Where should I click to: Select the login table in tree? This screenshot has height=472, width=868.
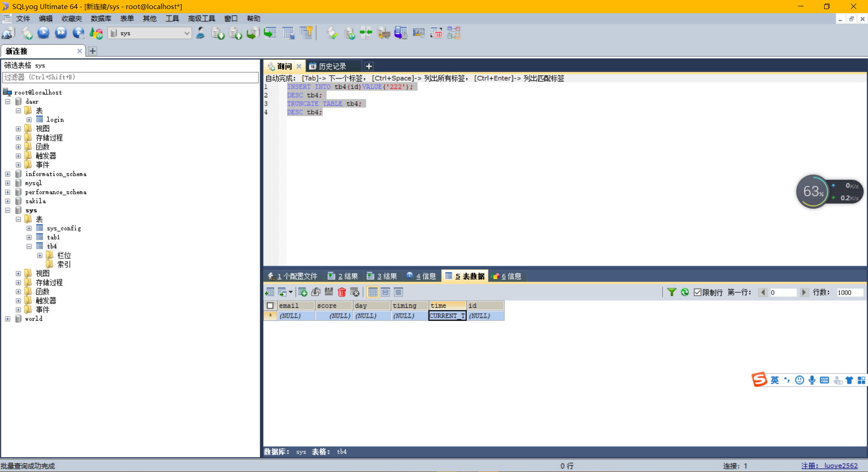pyautogui.click(x=55, y=119)
